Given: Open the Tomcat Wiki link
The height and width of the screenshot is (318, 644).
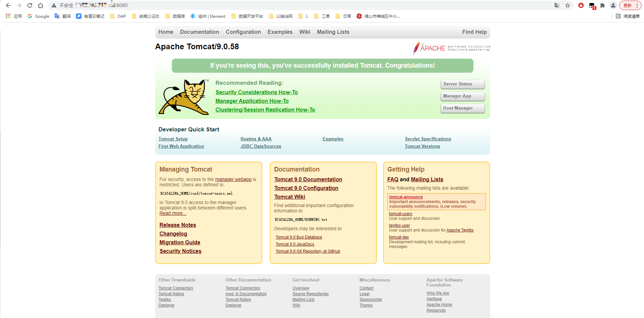Looking at the screenshot, I should click(x=290, y=197).
